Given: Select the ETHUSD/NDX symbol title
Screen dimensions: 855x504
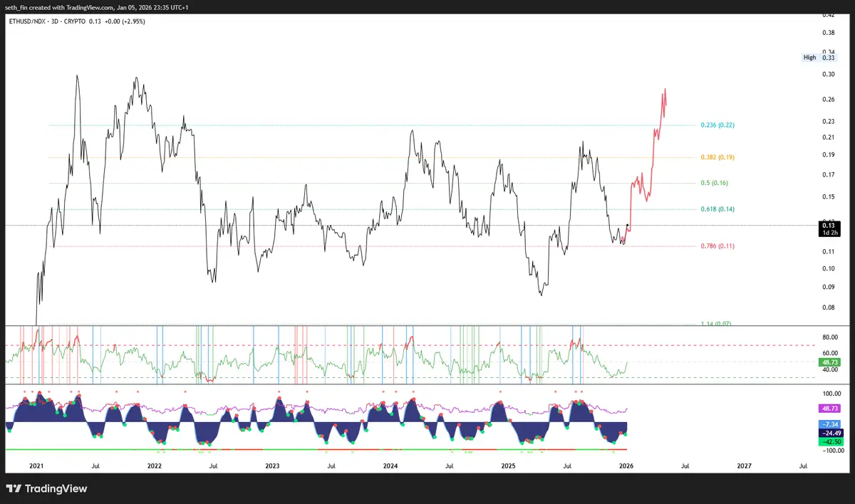Looking at the screenshot, I should [x=28, y=21].
